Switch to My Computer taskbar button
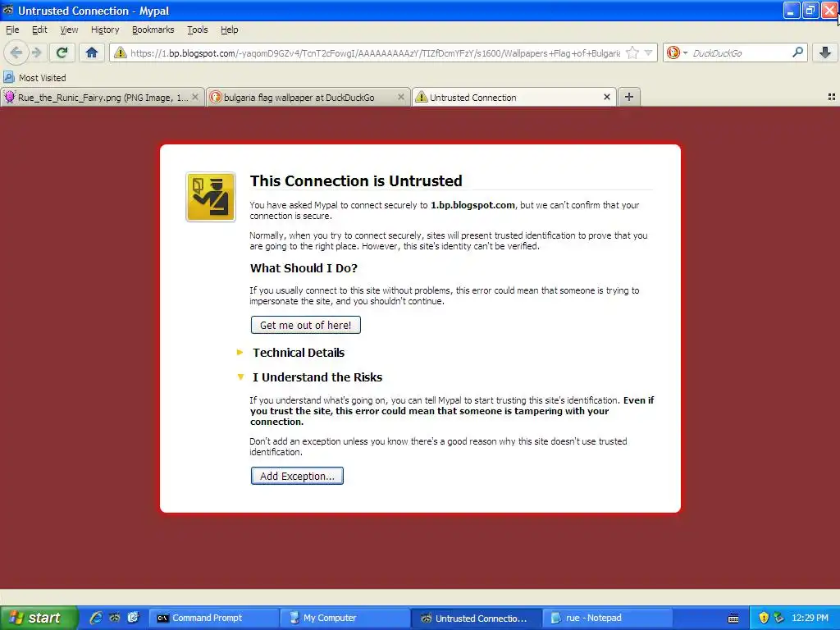 (345, 618)
